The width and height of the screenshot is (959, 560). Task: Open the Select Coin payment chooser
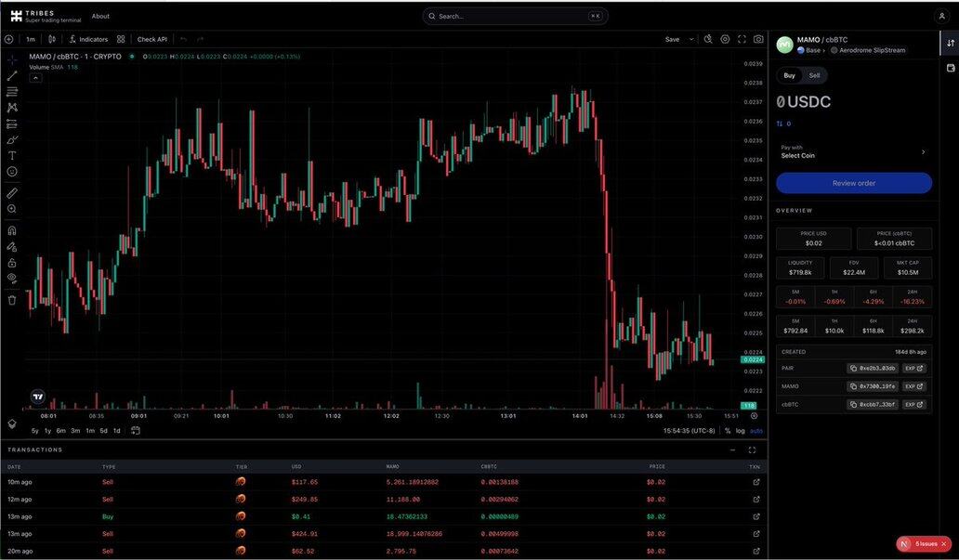(853, 151)
